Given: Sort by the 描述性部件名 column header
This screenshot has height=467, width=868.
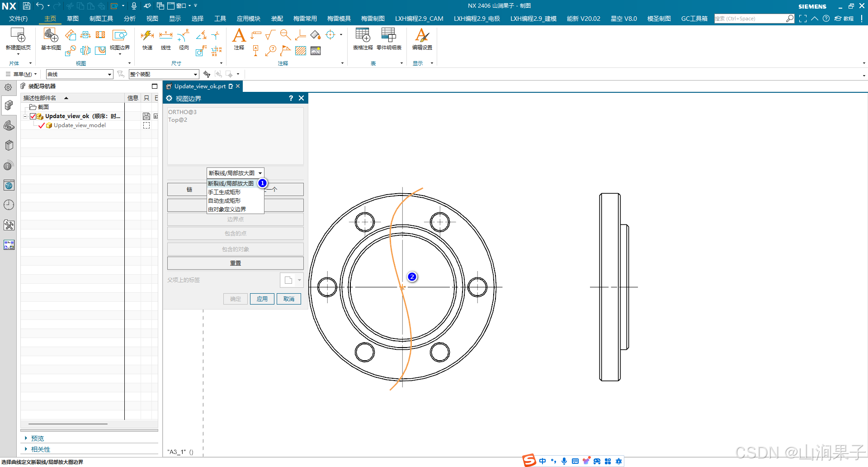Looking at the screenshot, I should tap(72, 98).
